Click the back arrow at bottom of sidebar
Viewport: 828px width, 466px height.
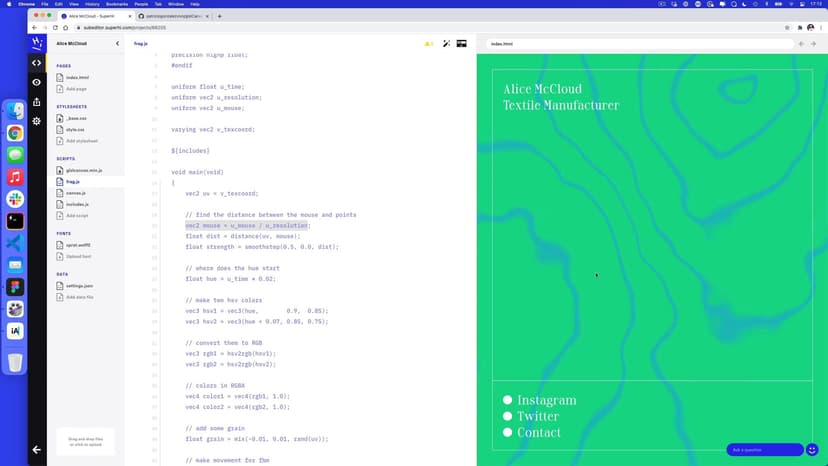[x=37, y=449]
